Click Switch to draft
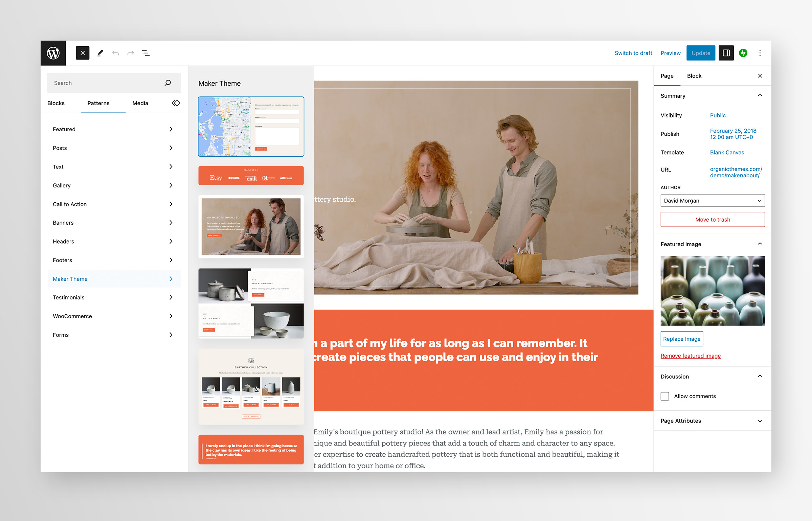812x521 pixels. tap(633, 53)
